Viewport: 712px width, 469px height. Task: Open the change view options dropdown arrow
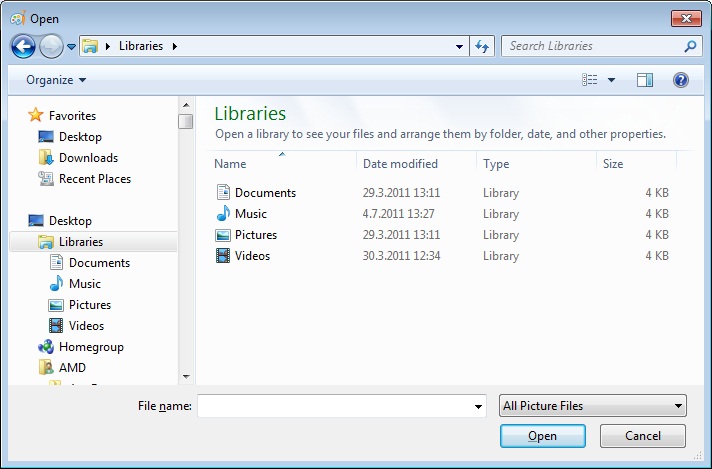611,80
